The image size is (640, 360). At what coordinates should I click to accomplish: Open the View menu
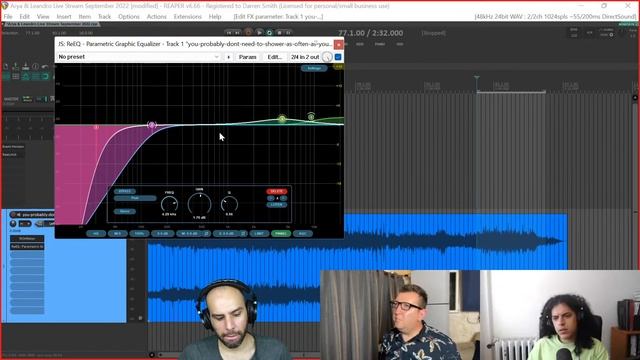pyautogui.click(x=43, y=17)
